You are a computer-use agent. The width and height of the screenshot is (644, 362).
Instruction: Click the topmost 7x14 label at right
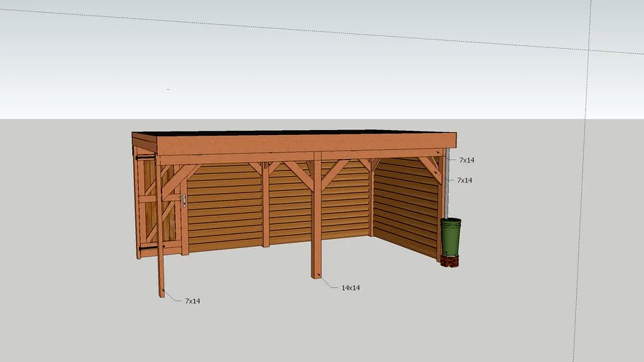click(x=466, y=160)
